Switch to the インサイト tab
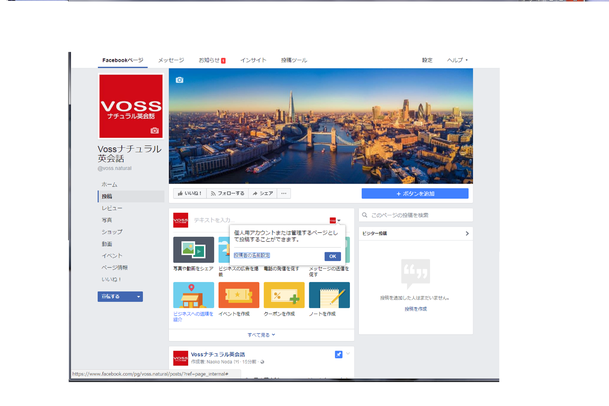Screen dimensions: 609x406 [x=253, y=60]
